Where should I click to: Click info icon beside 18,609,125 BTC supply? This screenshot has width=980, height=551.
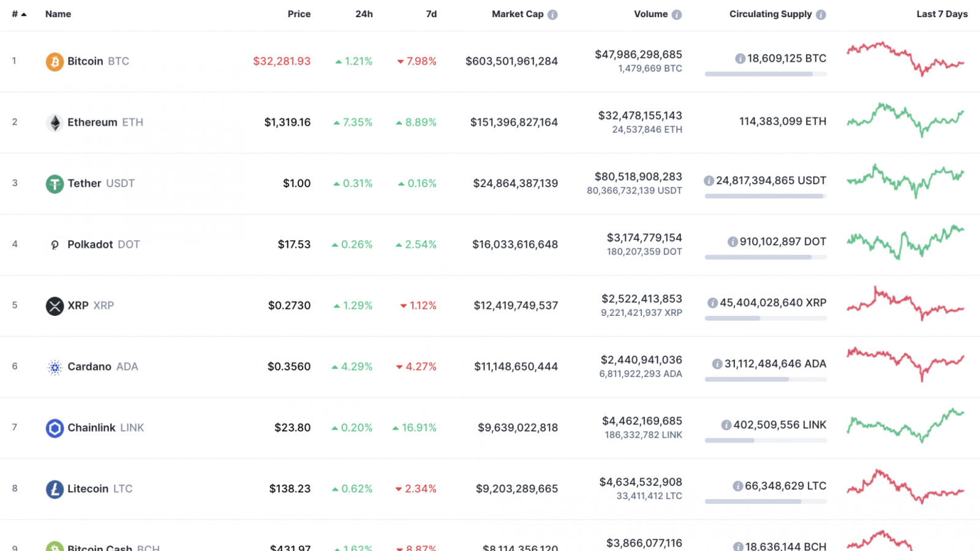pyautogui.click(x=740, y=59)
